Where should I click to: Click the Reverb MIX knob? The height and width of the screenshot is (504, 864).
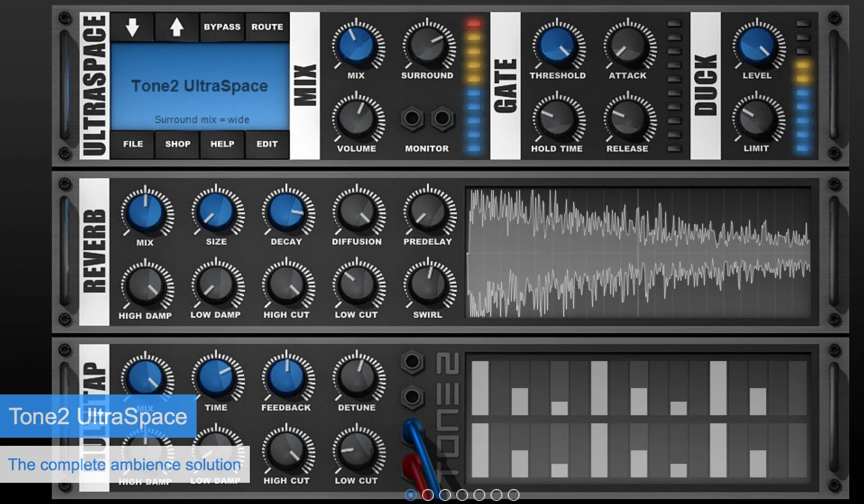click(x=146, y=211)
